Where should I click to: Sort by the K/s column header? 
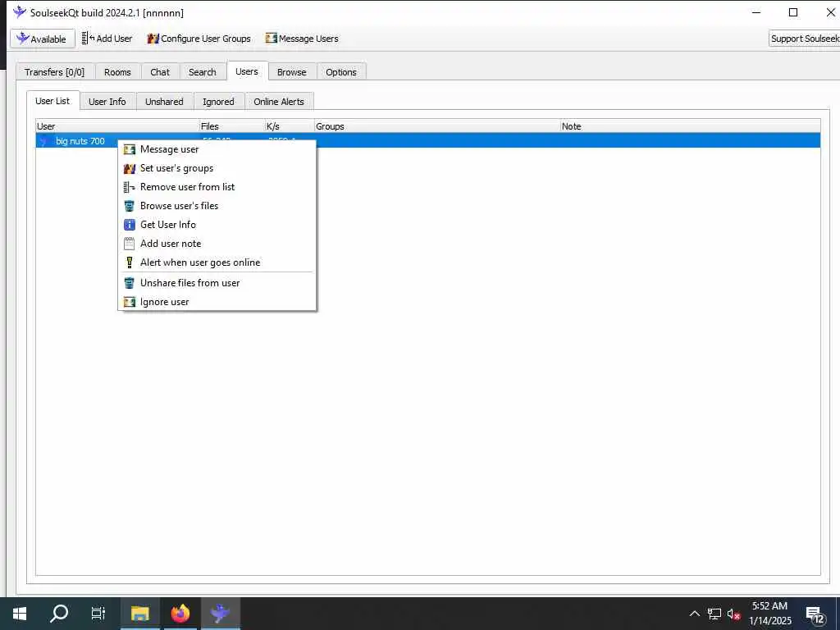290,126
